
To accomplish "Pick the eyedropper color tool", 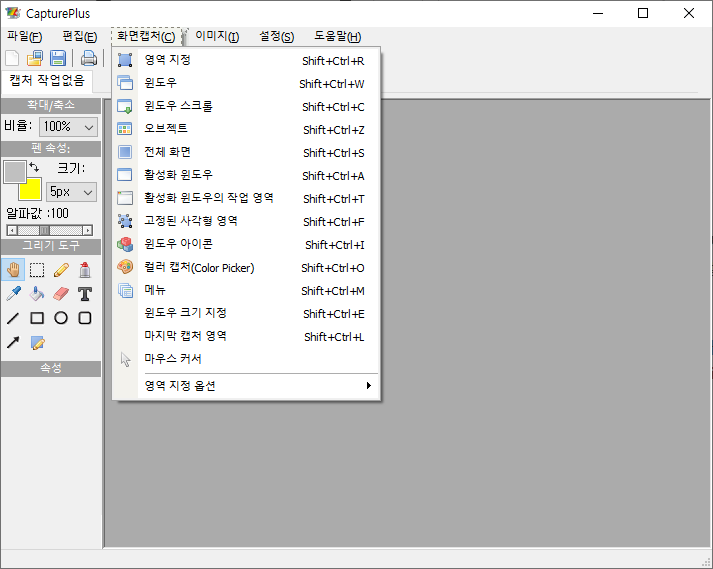I will (x=13, y=294).
